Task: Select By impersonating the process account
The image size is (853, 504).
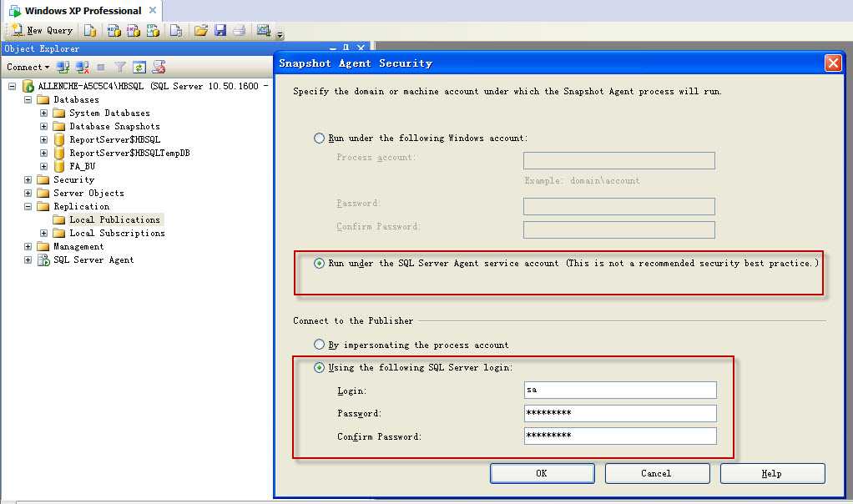Action: click(x=320, y=345)
